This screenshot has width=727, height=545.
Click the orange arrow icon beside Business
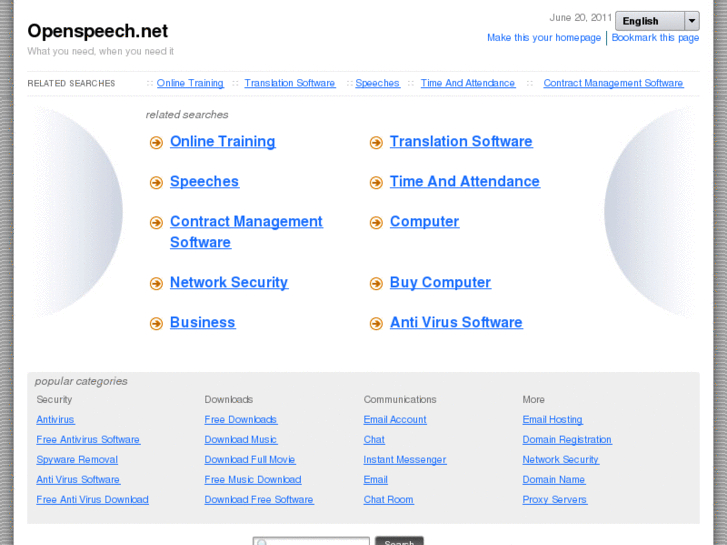point(156,324)
